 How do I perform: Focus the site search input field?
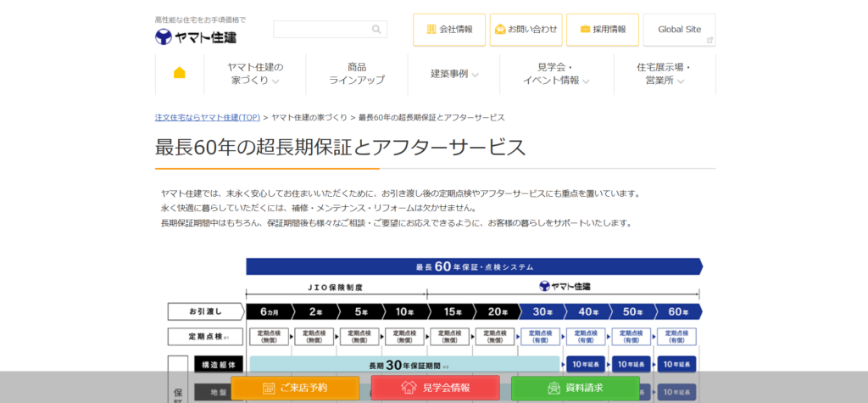(331, 30)
